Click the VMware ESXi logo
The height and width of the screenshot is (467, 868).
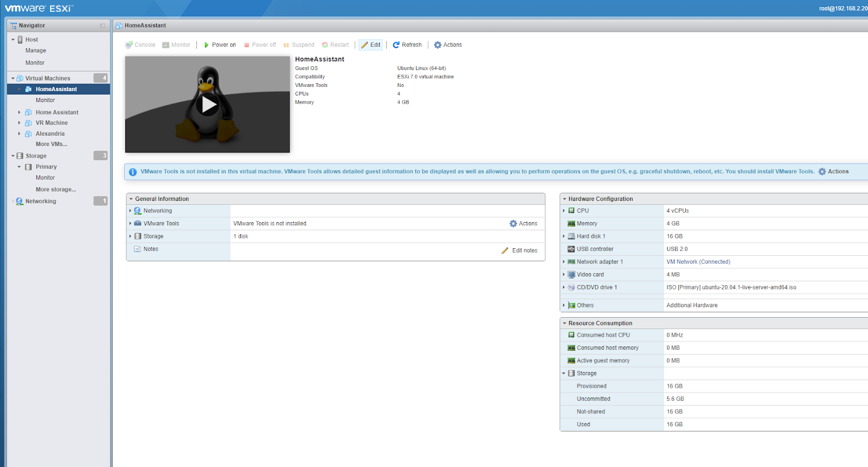click(39, 8)
